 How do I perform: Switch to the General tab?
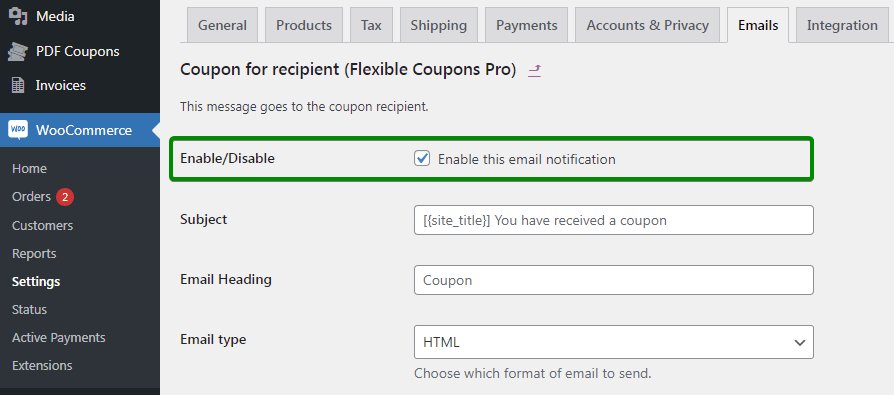click(x=222, y=25)
